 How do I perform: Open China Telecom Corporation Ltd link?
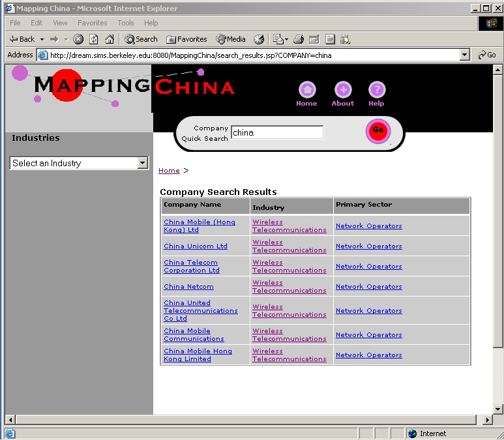coord(192,267)
